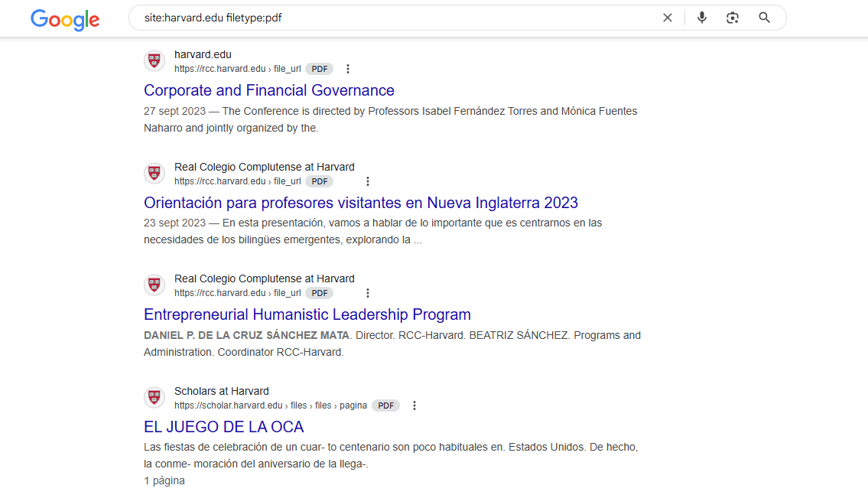Open three-dot menu for EL JUEGO DE LA OCA result
This screenshot has height=495, width=868.
(x=414, y=405)
